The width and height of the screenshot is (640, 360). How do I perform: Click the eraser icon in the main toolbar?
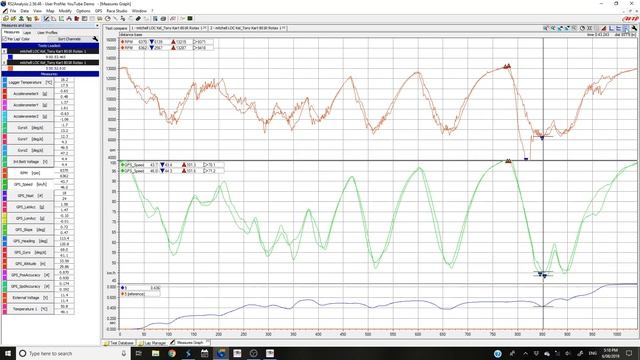click(x=138, y=18)
